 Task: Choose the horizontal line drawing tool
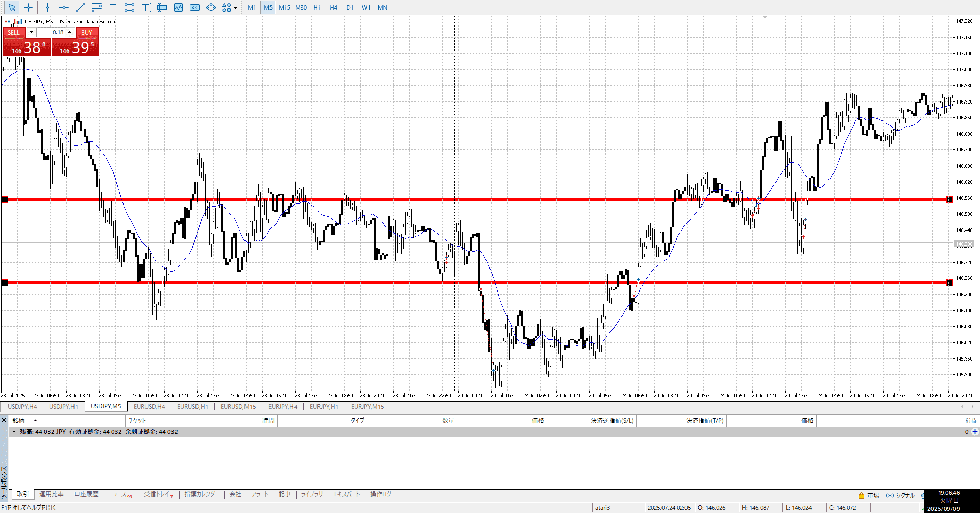[x=64, y=7]
